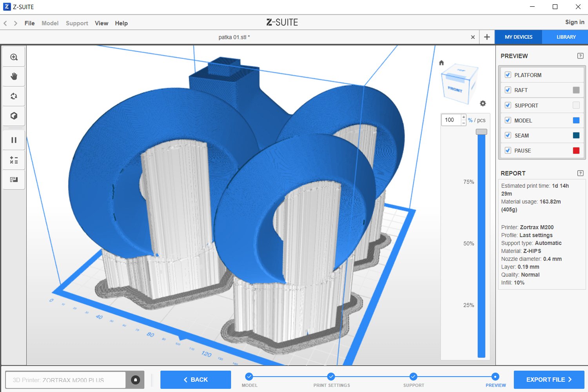This screenshot has width=588, height=392.
Task: Click the layer percentage input field
Action: pos(451,120)
